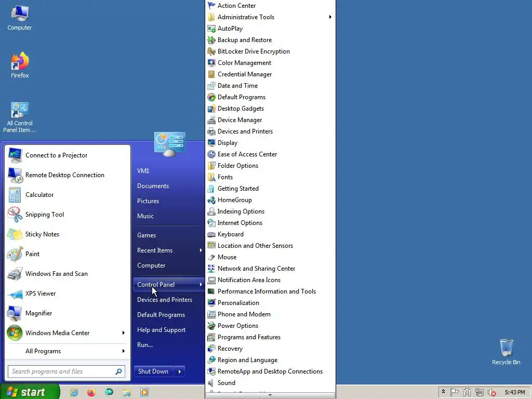Open Paint palette icon
Image resolution: width=532 pixels, height=399 pixels.
(15, 254)
